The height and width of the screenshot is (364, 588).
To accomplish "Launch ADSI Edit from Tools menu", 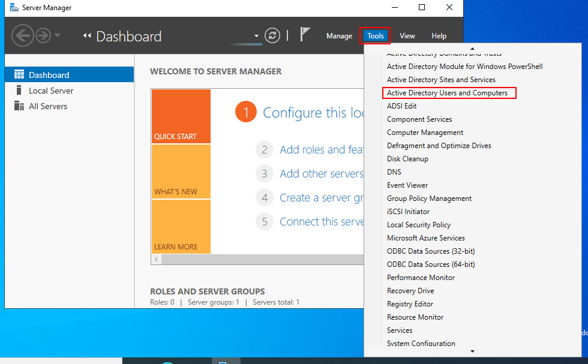I will click(401, 106).
